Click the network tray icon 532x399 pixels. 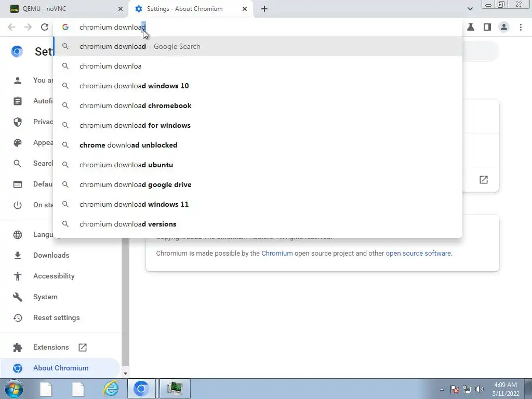467,389
